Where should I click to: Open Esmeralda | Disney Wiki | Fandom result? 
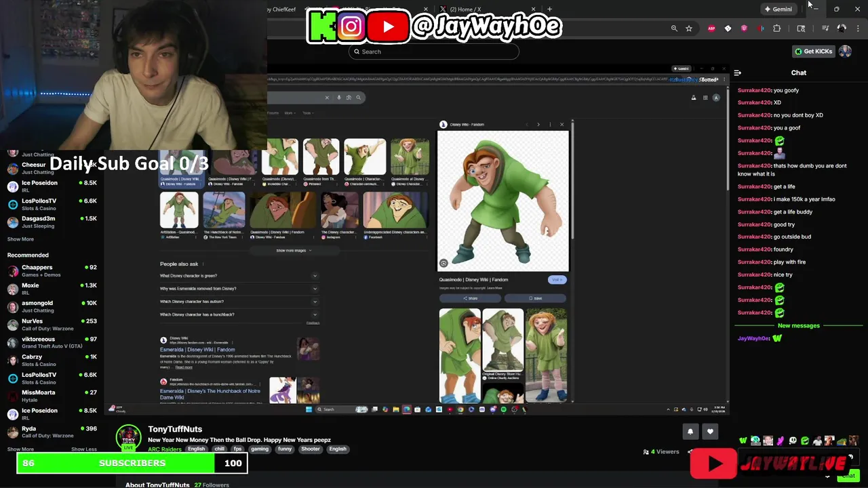click(197, 350)
